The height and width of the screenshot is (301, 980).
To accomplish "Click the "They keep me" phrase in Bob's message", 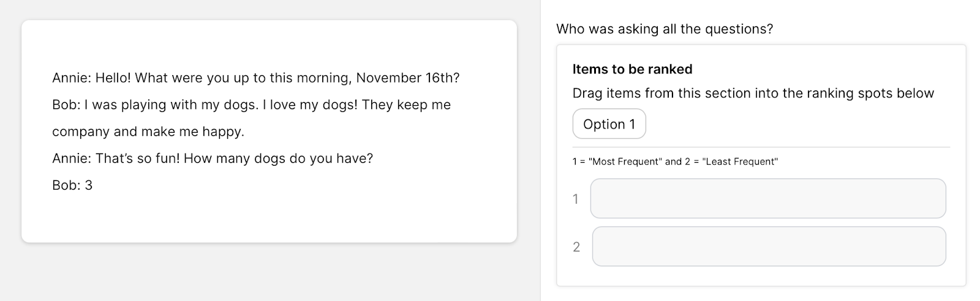I will click(x=406, y=105).
